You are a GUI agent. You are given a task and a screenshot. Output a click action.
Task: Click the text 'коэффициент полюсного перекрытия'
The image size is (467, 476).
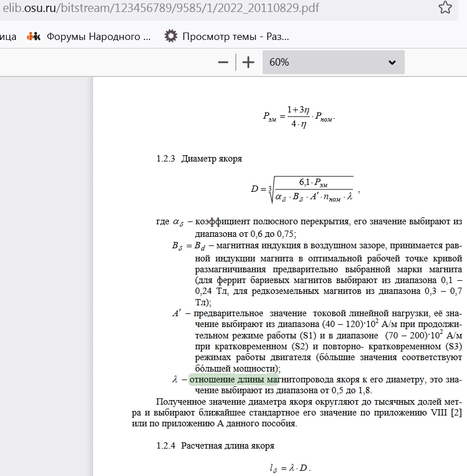(x=272, y=221)
